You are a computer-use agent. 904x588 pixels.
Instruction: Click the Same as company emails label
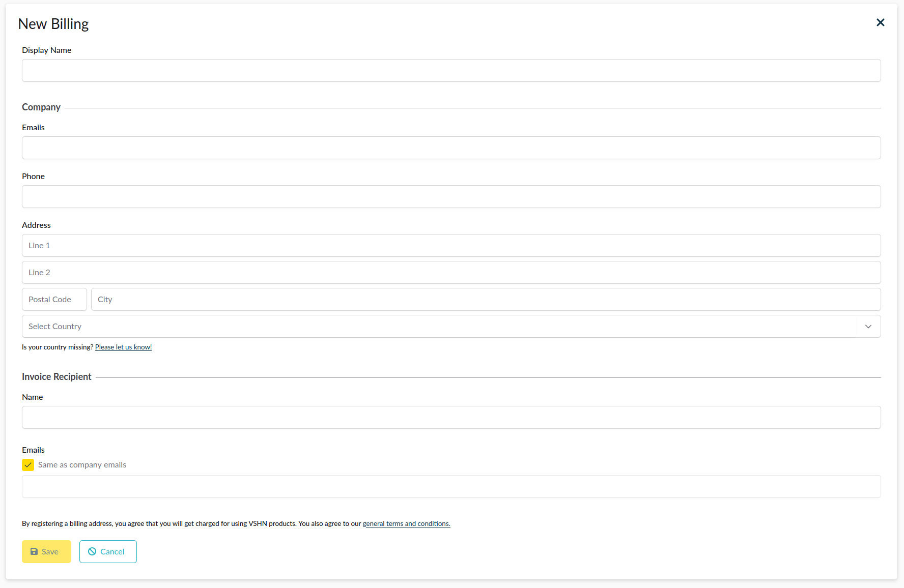tap(82, 465)
